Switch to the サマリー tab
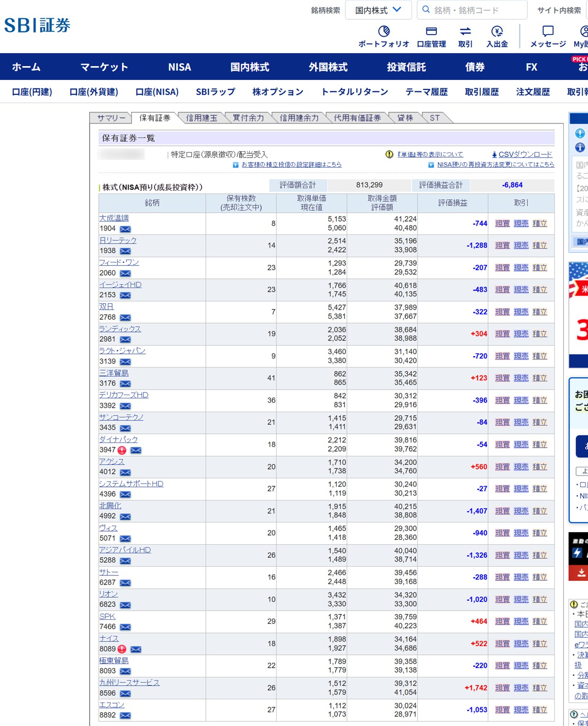The image size is (588, 726). pos(111,118)
